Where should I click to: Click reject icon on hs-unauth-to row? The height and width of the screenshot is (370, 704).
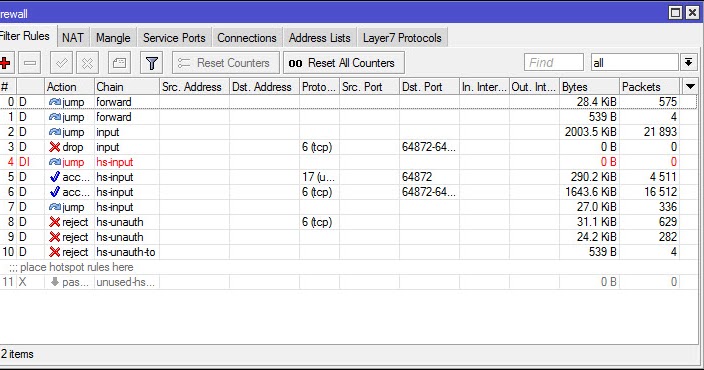(x=55, y=252)
